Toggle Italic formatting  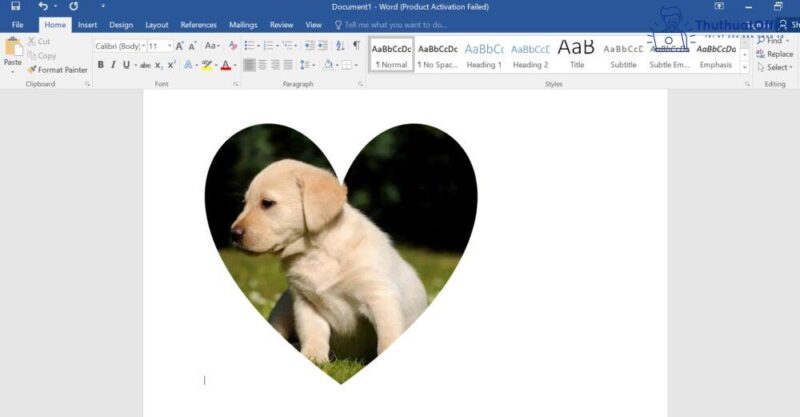coord(113,65)
